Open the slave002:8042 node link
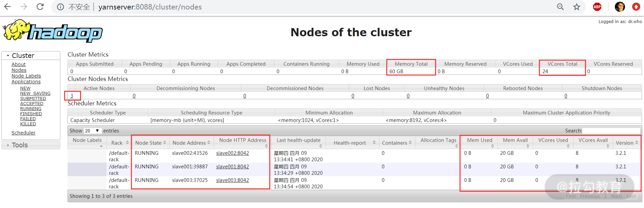 tap(232, 153)
